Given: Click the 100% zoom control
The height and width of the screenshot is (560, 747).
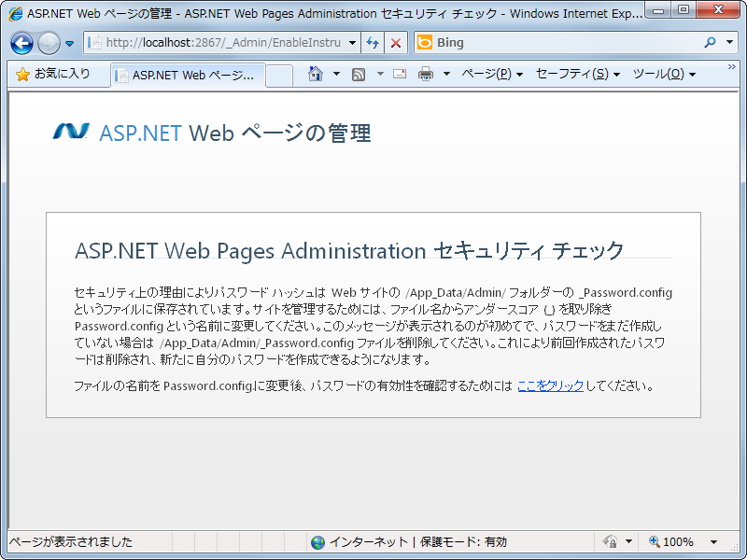Looking at the screenshot, I should (x=672, y=541).
